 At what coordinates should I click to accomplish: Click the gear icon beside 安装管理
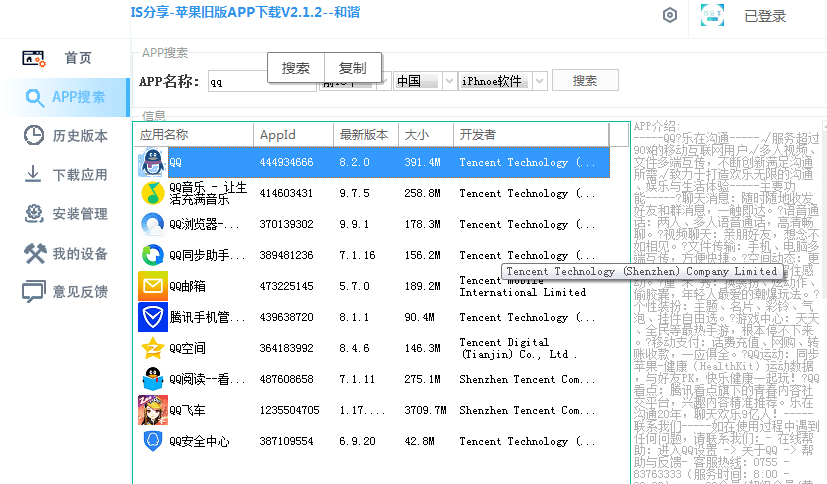[34, 214]
